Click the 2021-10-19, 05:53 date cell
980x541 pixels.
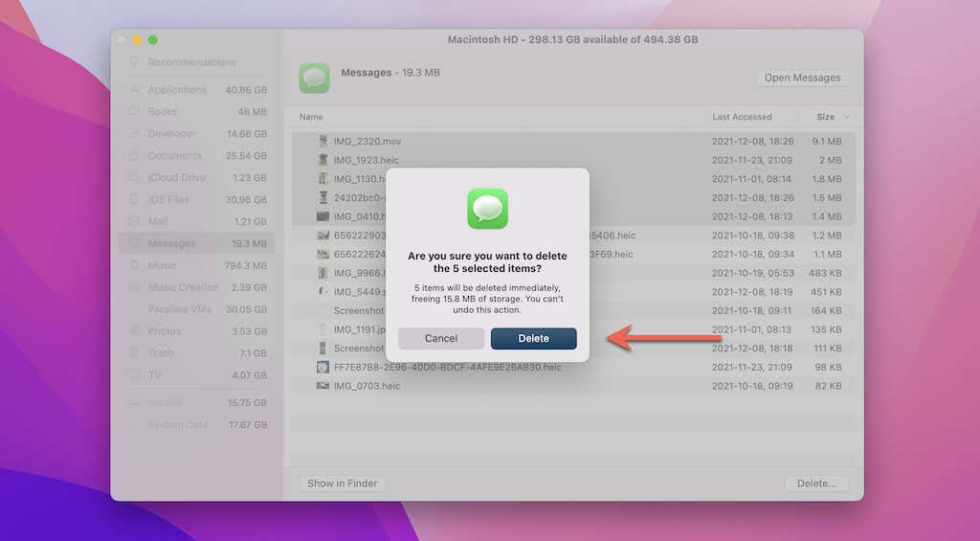(x=752, y=273)
